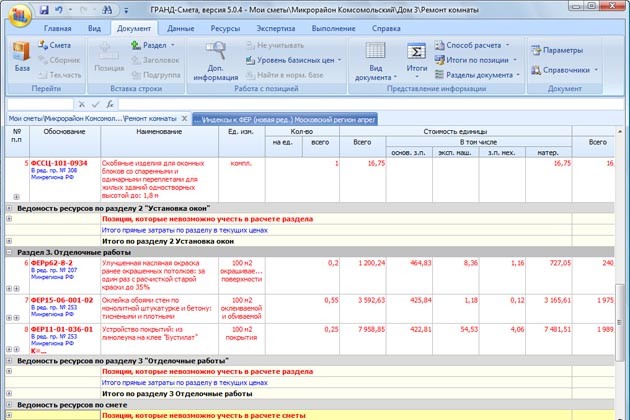630x420 pixels.
Task: Click the confirm checkmark in formula bar
Action: pyautogui.click(x=95, y=104)
